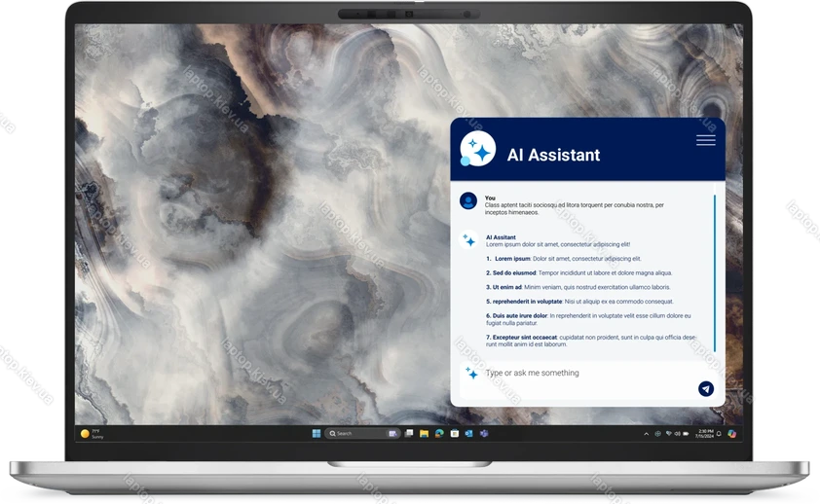Image resolution: width=820 pixels, height=504 pixels.
Task: Focus the 'Type or ask me something' field
Action: click(x=584, y=373)
